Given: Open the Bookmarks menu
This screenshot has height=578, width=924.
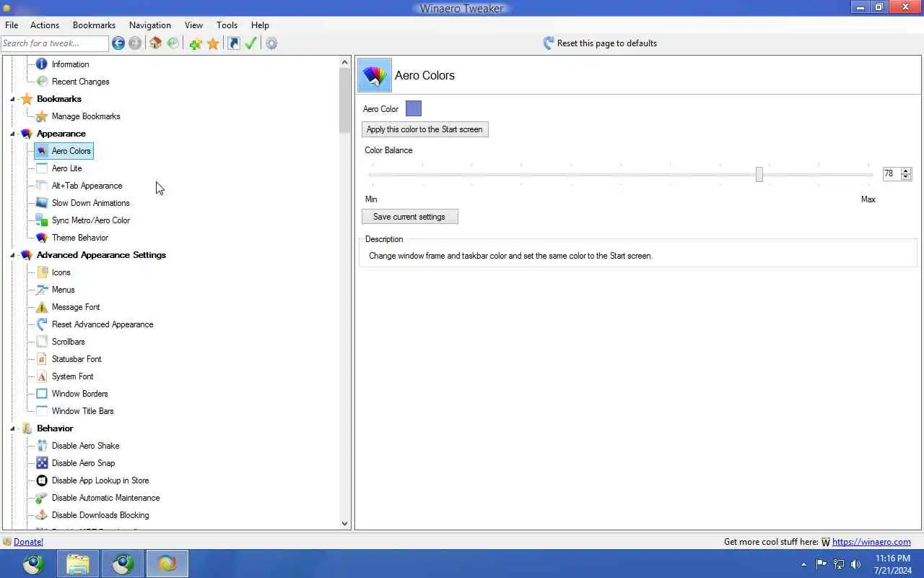Looking at the screenshot, I should (x=94, y=25).
